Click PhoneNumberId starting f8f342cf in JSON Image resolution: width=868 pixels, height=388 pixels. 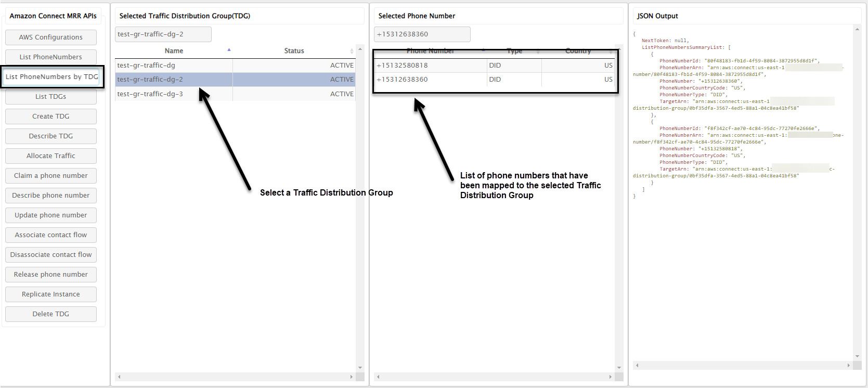pos(740,128)
